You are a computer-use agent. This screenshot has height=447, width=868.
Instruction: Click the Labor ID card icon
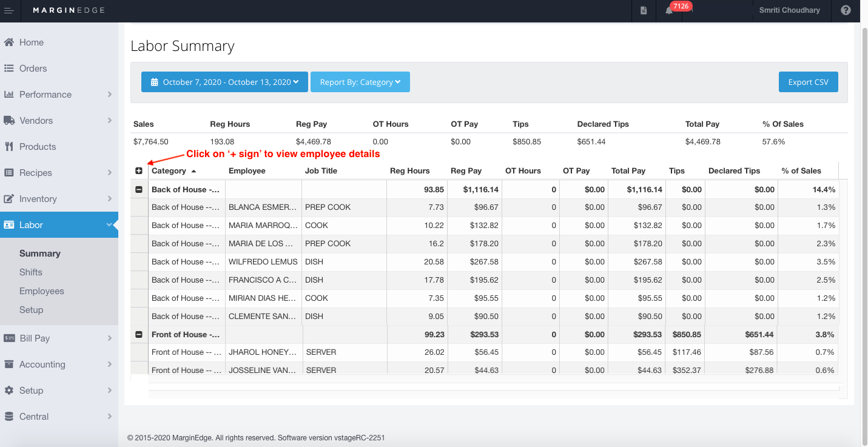[9, 225]
